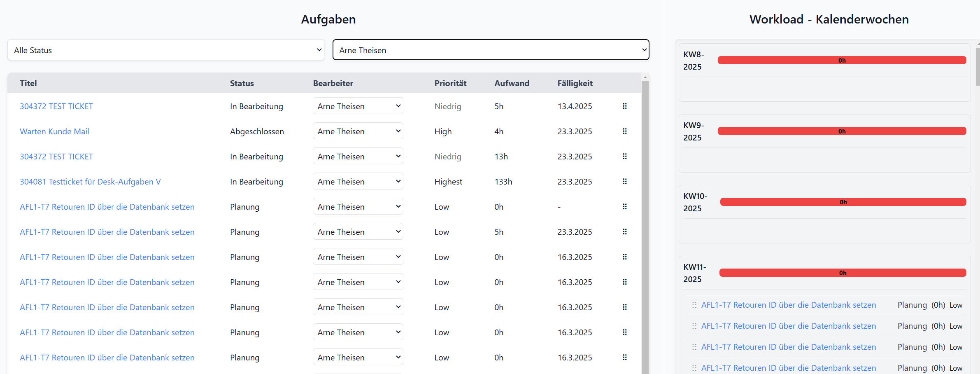Image resolution: width=980 pixels, height=374 pixels.
Task: Click the Workload panel scrollbar thumb
Action: (978, 66)
